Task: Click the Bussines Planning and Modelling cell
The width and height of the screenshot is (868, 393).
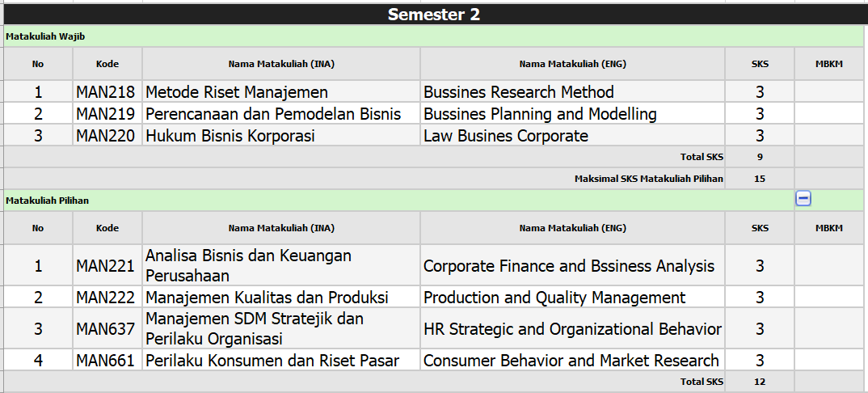Action: pyautogui.click(x=572, y=114)
